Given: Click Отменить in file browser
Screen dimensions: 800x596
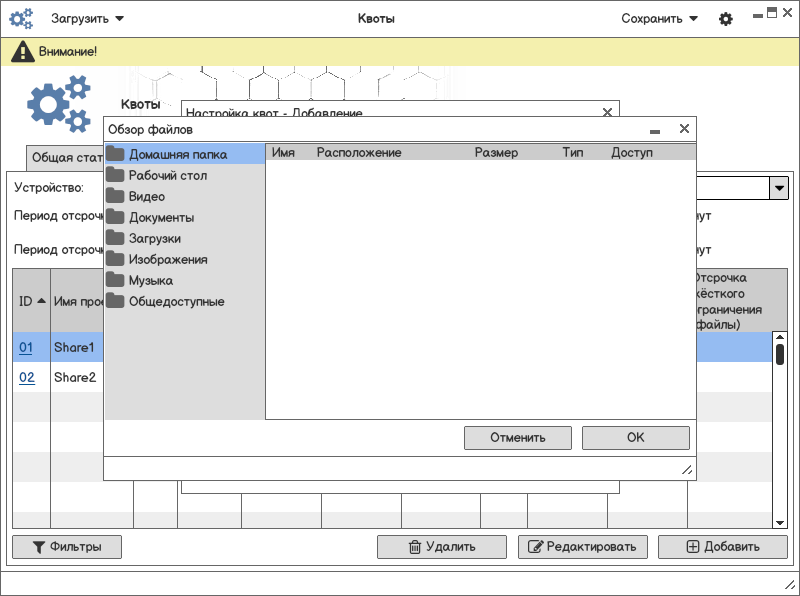Looking at the screenshot, I should [518, 438].
